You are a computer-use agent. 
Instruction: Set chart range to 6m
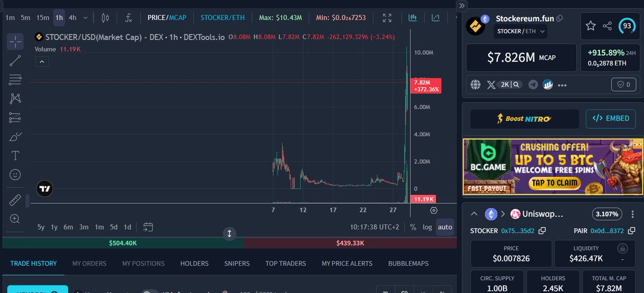pos(68,227)
